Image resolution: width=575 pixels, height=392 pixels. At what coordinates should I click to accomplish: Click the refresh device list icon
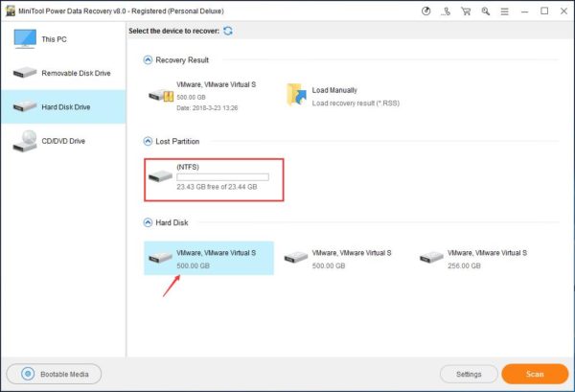228,31
